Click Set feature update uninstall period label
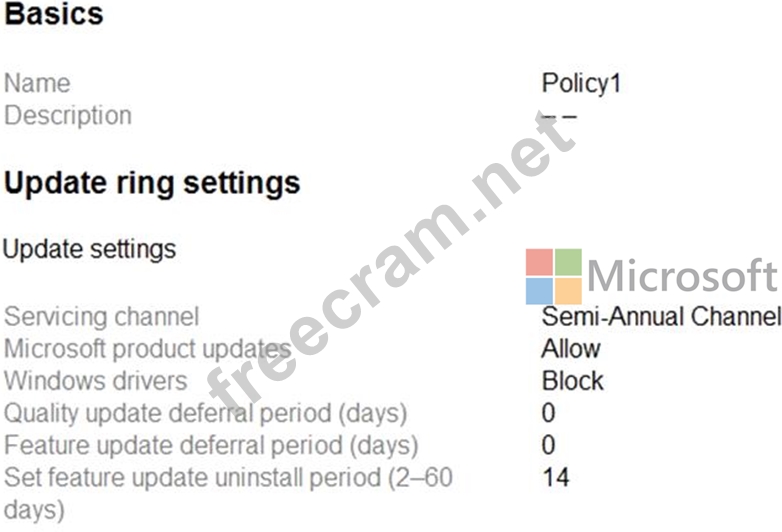This screenshot has height=532, width=782. tap(228, 494)
